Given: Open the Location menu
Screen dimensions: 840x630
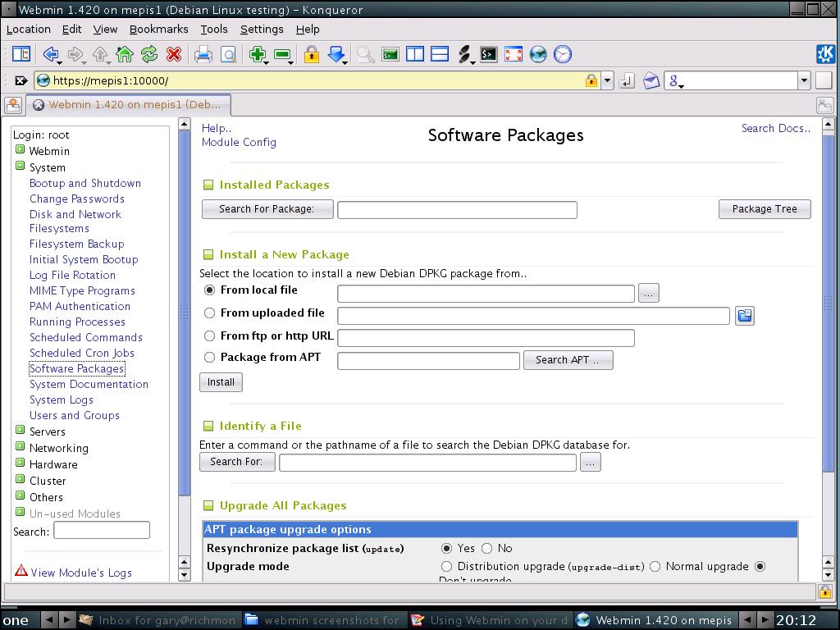Looking at the screenshot, I should pyautogui.click(x=29, y=30).
